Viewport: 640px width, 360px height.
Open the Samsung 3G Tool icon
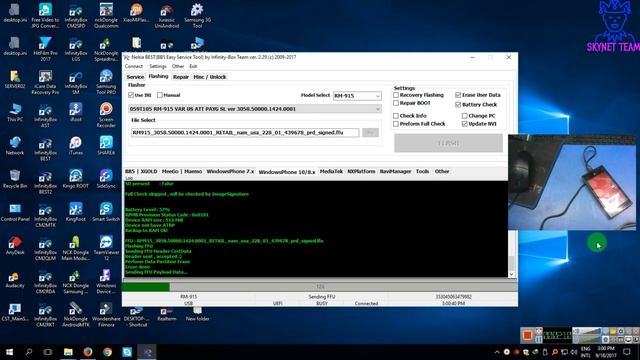[197, 16]
